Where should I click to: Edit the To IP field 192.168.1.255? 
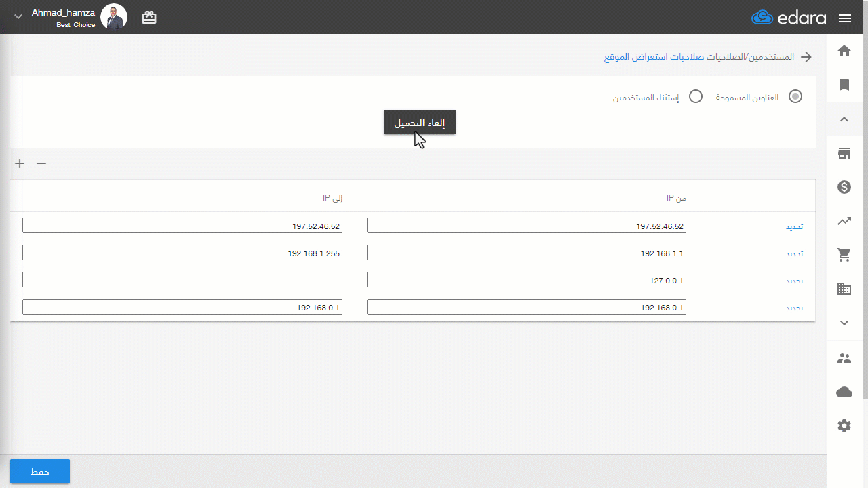(182, 253)
